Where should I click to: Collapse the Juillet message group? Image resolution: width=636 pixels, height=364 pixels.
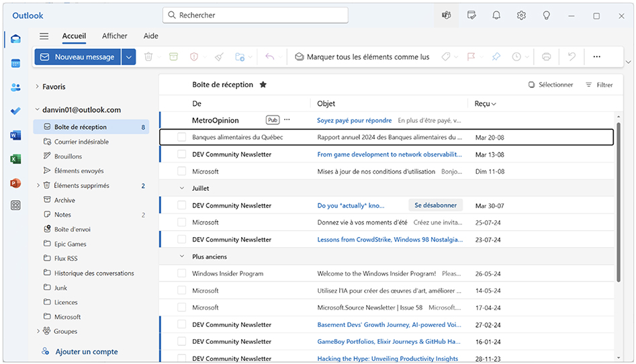181,189
